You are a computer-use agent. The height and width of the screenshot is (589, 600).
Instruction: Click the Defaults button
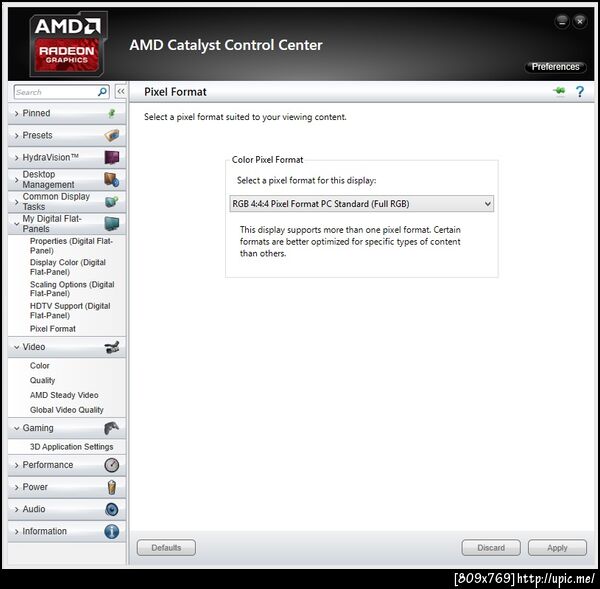click(x=166, y=548)
